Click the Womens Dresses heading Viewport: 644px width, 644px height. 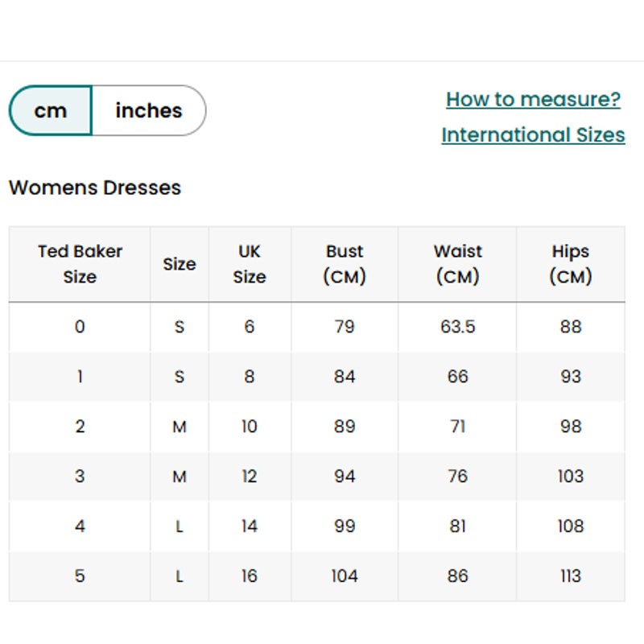[95, 188]
